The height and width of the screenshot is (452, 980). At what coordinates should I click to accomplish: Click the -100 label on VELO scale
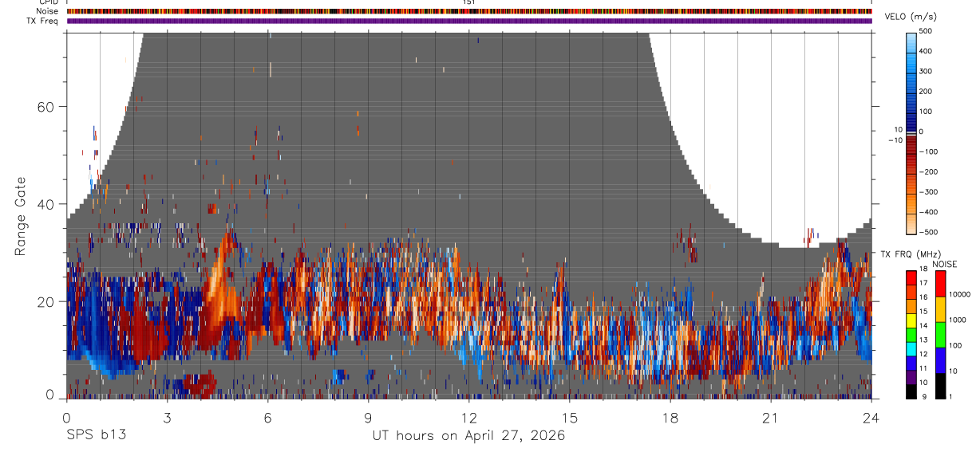[x=929, y=151]
